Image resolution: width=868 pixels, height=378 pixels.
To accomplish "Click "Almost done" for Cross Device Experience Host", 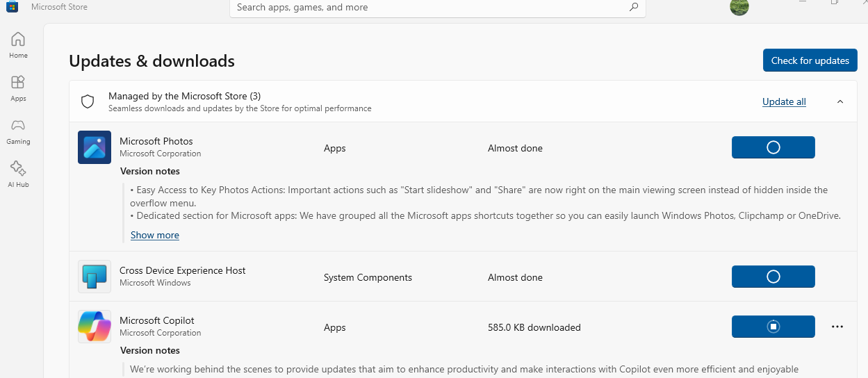I will 515,277.
